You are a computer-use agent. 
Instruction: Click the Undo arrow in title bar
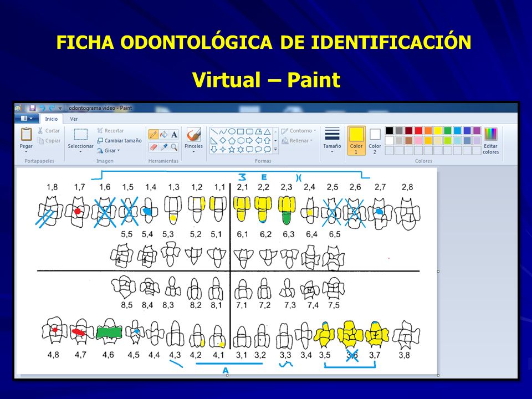43,108
